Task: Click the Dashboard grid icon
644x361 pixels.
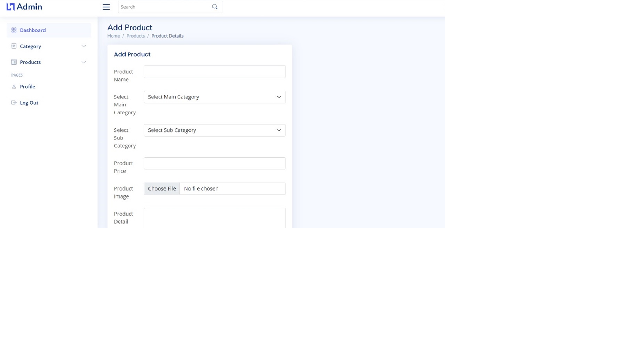Action: click(x=14, y=30)
